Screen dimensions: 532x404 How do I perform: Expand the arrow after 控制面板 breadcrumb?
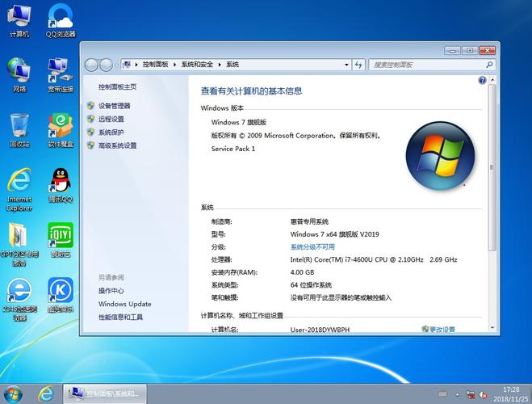pyautogui.click(x=175, y=64)
